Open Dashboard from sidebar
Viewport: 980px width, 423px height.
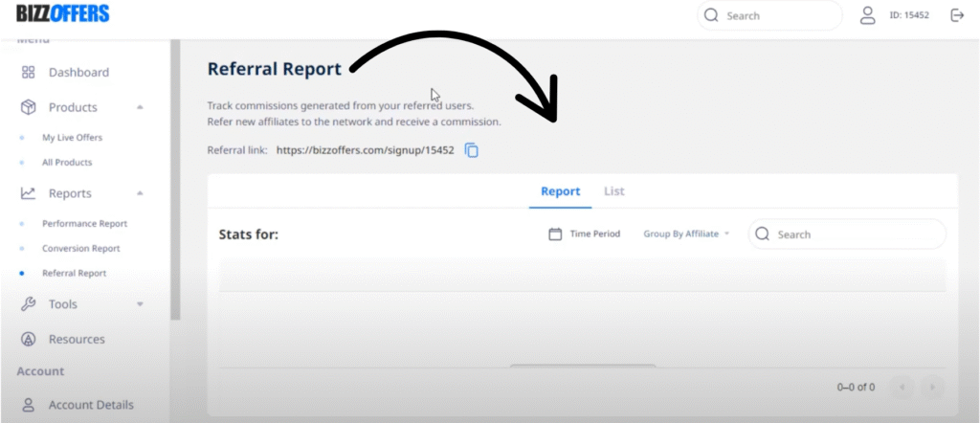(78, 73)
